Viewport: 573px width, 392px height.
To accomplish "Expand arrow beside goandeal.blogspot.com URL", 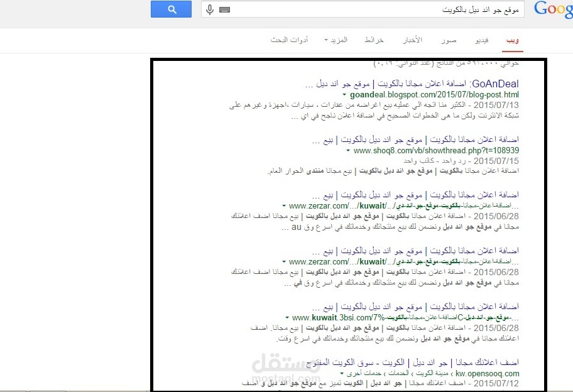I will pos(344,95).
